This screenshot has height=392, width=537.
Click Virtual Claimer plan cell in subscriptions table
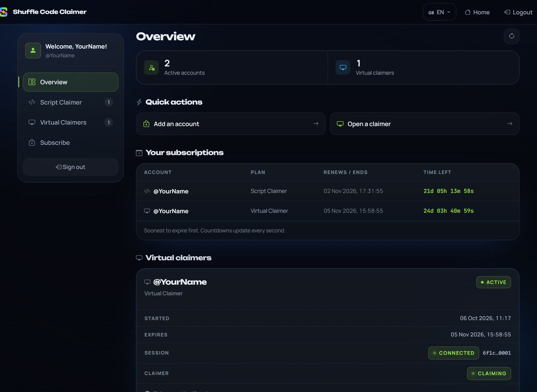tap(269, 211)
